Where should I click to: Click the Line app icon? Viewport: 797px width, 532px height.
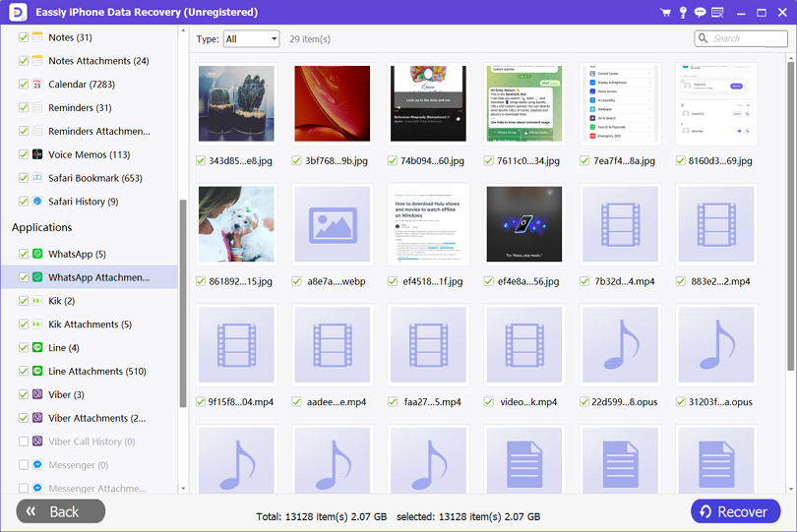[37, 347]
